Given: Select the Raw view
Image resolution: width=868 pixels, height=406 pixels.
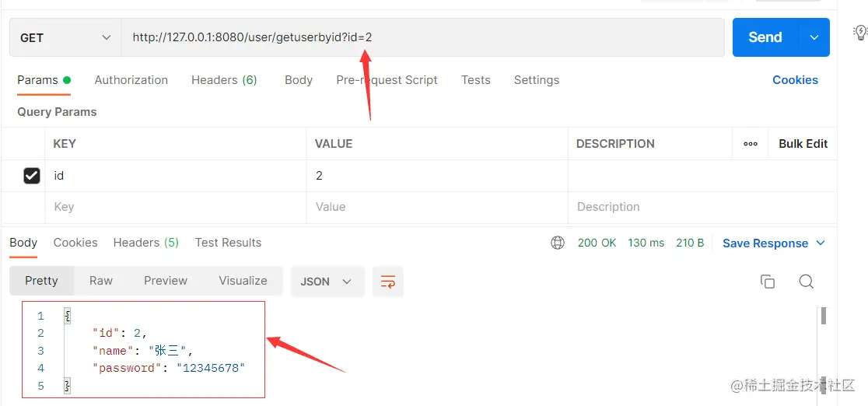Looking at the screenshot, I should tap(101, 281).
